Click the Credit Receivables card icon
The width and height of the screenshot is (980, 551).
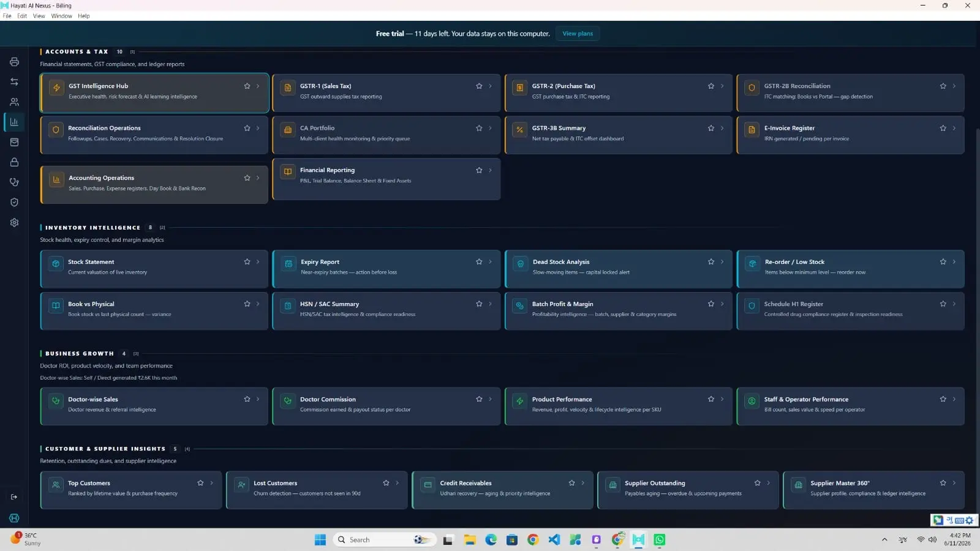pyautogui.click(x=428, y=485)
